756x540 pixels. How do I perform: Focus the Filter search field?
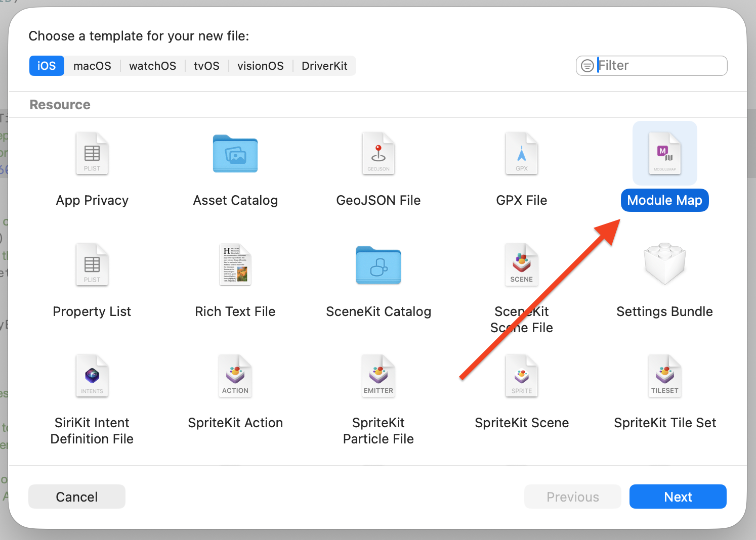point(652,66)
